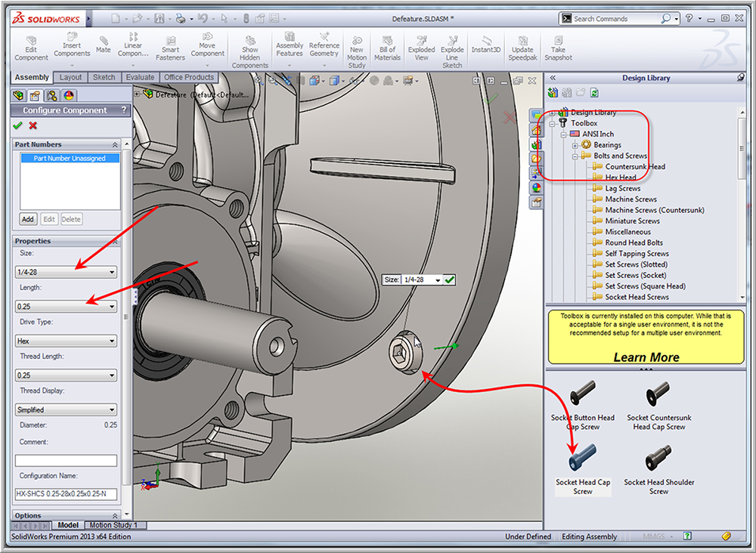Expand the Bearings folder in Toolbox

(573, 144)
